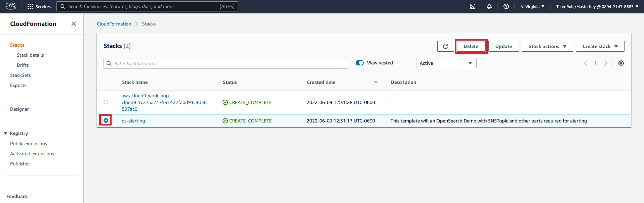Viewport: 644px width, 203px height.
Task: Go to previous page of stacks
Action: click(586, 63)
